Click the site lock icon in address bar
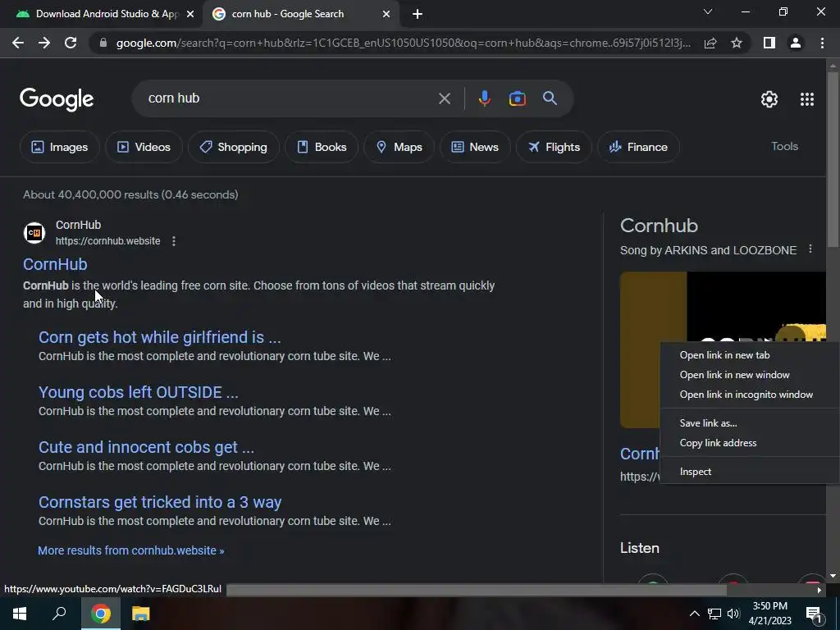 [103, 43]
